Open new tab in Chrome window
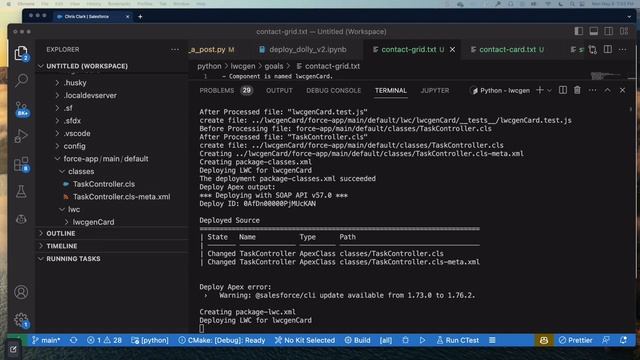Image resolution: width=640 pixels, height=360 pixels. [140, 16]
